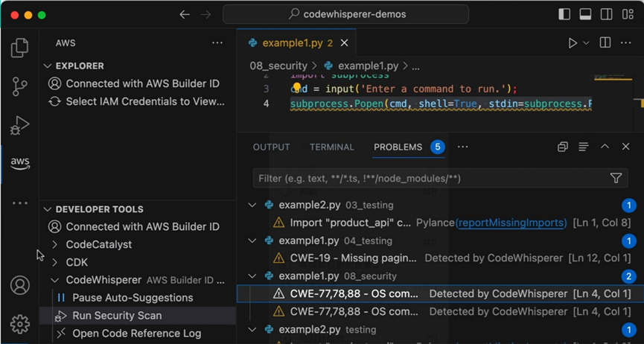Click Connected with AWS Builder ID in Developer Tools

(x=142, y=226)
